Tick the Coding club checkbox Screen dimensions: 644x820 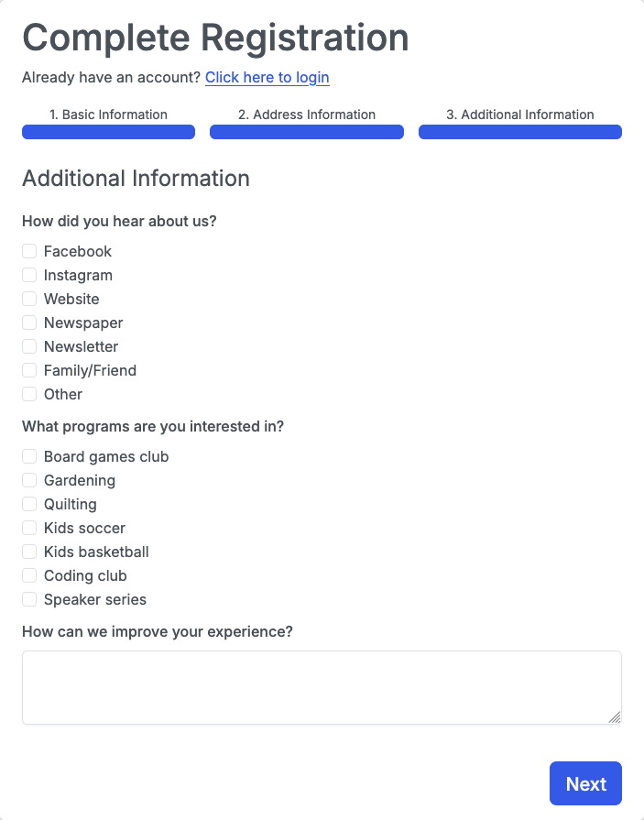[x=29, y=575]
